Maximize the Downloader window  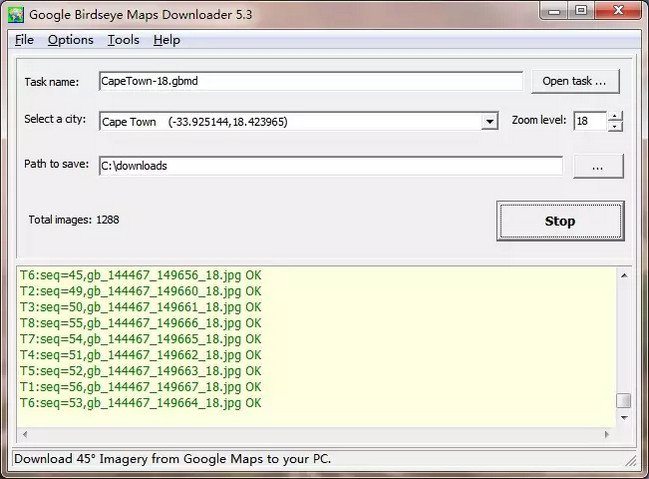[x=581, y=11]
